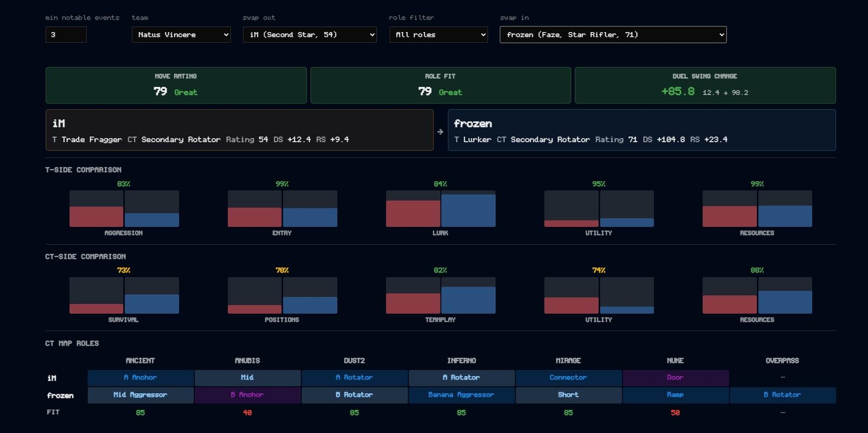Click the CT-side Teamplay comparison chart
Image resolution: width=868 pixels, height=433 pixels.
441,295
